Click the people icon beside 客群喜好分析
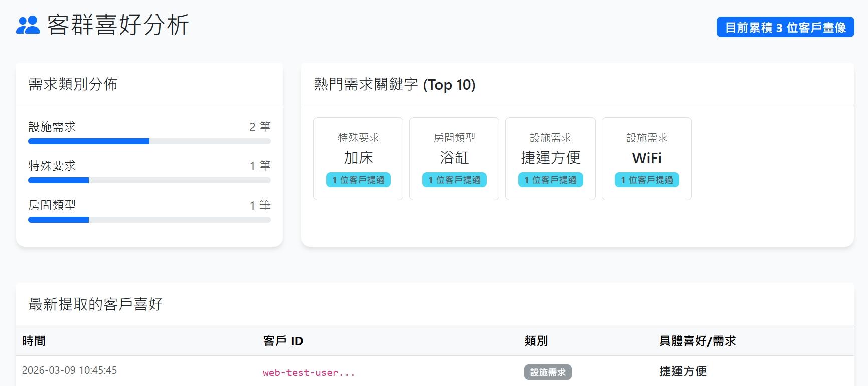 [x=28, y=25]
